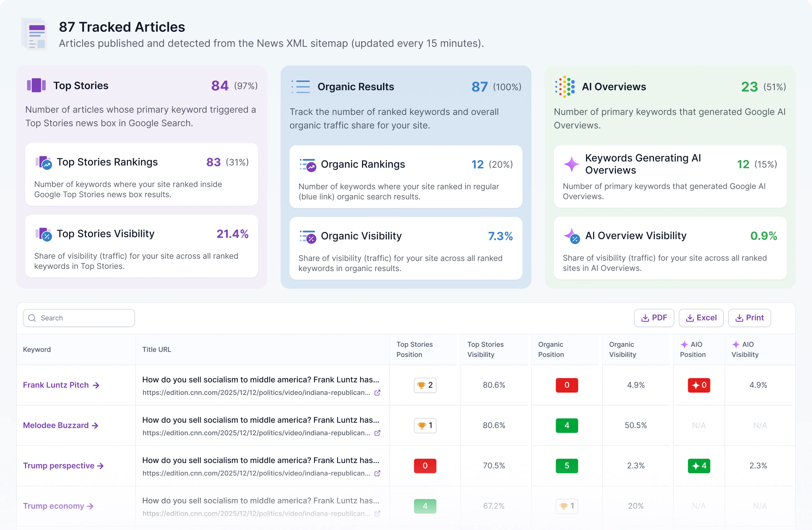Open Trump economy keyword link

click(58, 506)
